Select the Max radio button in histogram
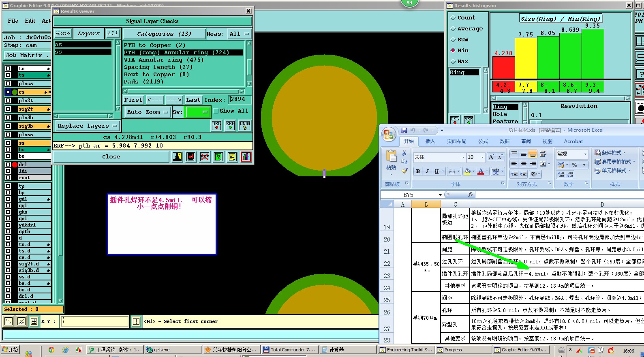The image size is (644, 357). tap(453, 62)
